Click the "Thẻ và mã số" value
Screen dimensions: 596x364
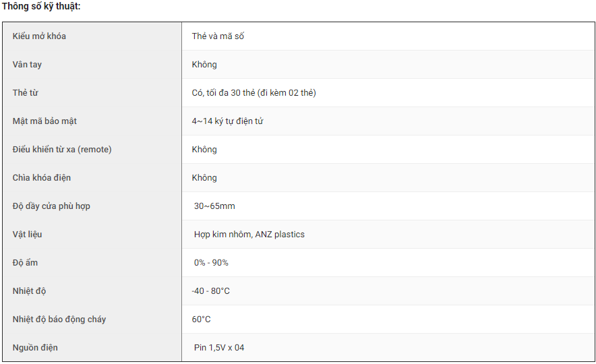(218, 36)
